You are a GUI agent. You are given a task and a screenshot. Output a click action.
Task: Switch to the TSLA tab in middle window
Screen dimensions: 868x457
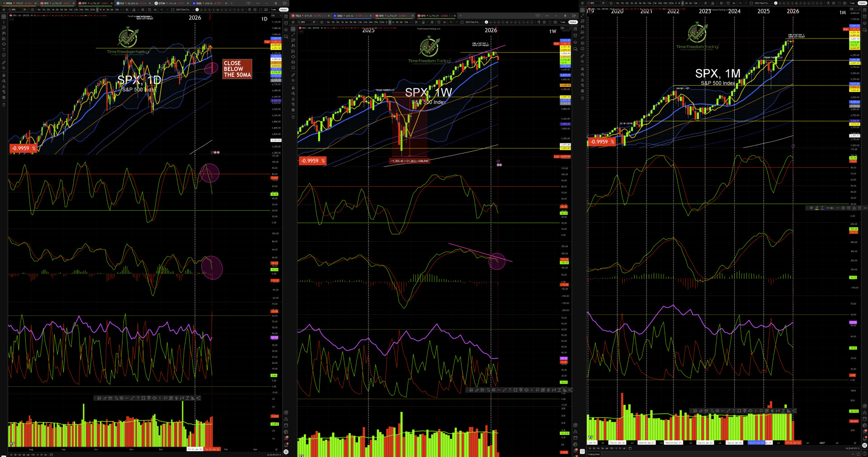coord(298,16)
